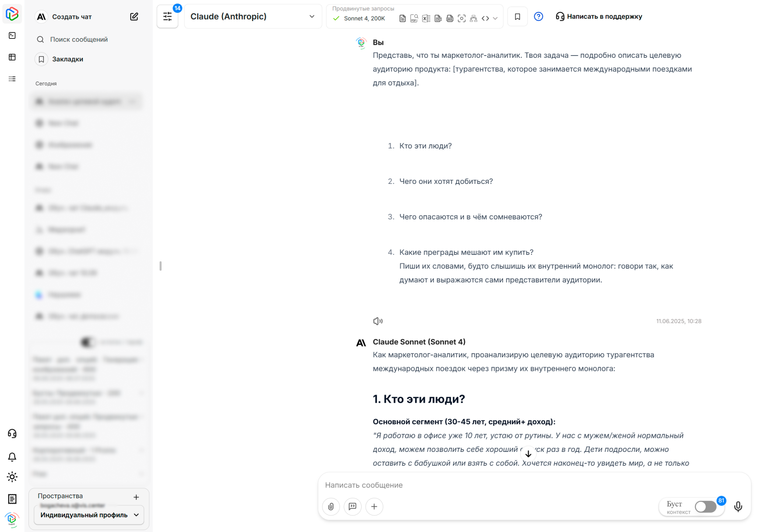The image size is (775, 532).
Task: Click the hierarchy diagram icon in advanced requests
Action: (x=473, y=18)
